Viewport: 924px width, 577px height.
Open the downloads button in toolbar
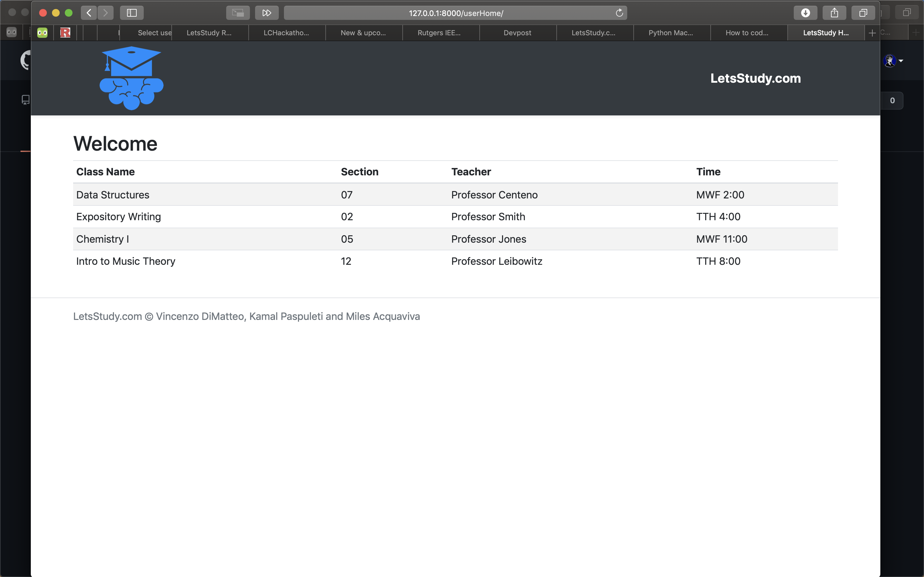(805, 13)
